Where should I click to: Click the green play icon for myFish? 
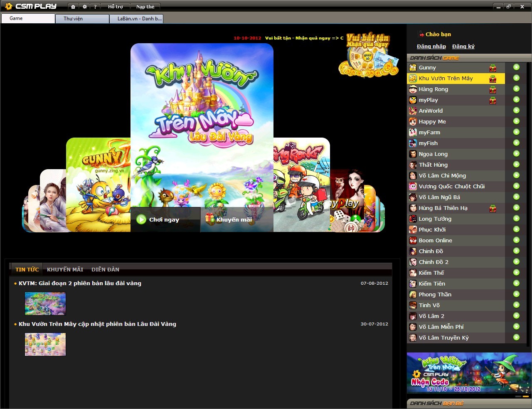coord(516,143)
